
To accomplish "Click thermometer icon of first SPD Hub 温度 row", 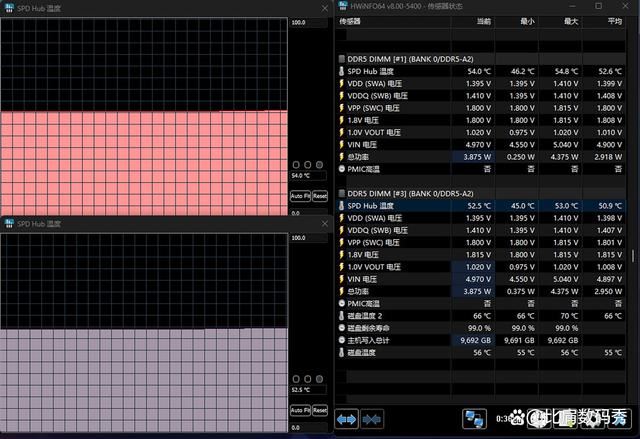I will pyautogui.click(x=342, y=71).
